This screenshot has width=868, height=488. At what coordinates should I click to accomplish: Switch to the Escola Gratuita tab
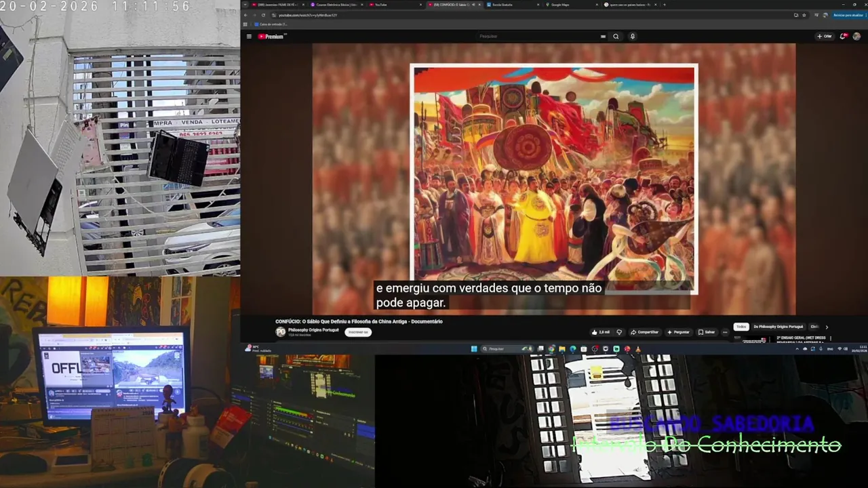coord(513,5)
